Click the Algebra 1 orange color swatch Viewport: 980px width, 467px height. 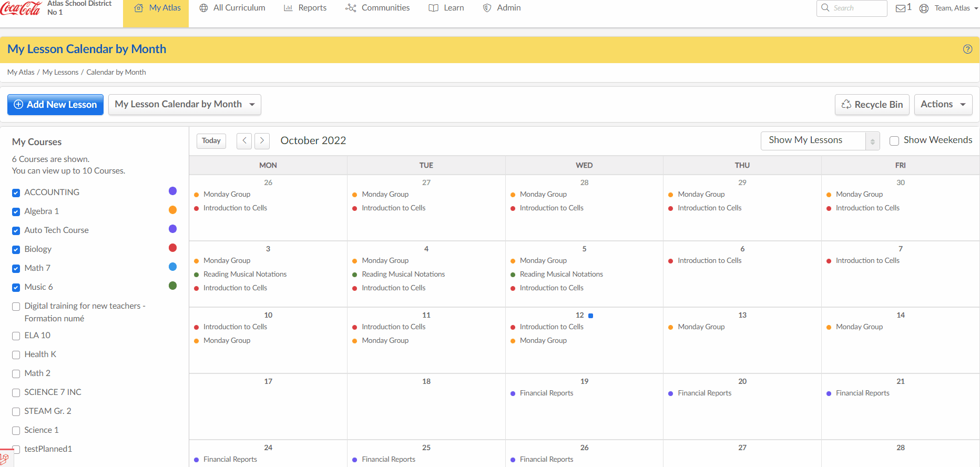(x=172, y=210)
